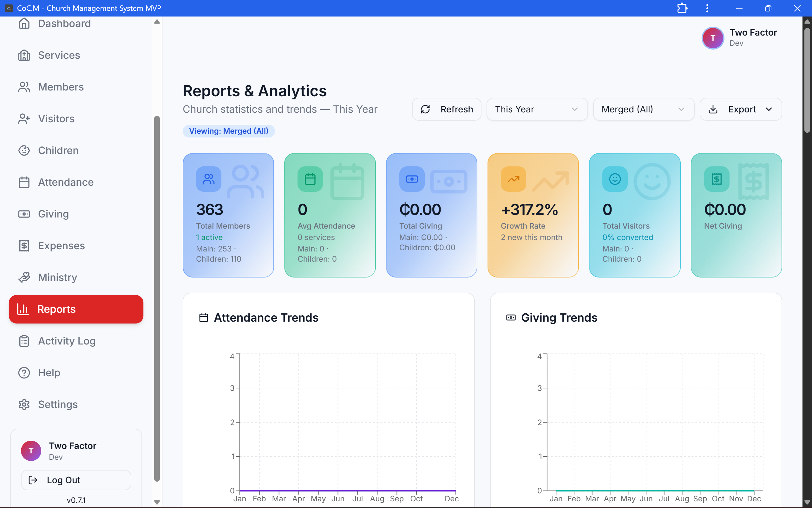This screenshot has width=812, height=508.
Task: Click the Viewing: Merged (All) badge
Action: coord(228,131)
